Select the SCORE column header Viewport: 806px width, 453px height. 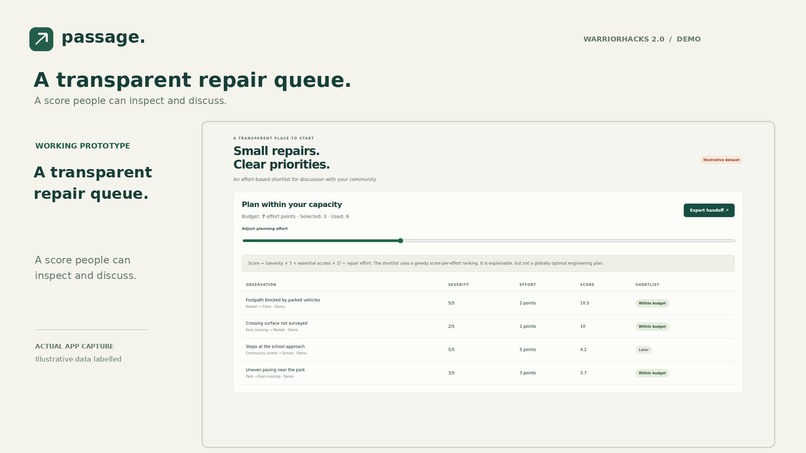(587, 284)
